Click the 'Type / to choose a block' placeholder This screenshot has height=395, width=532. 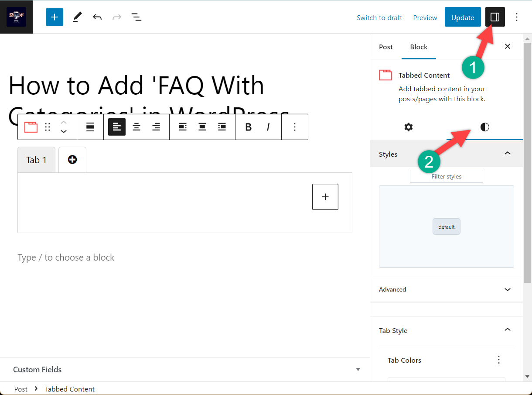click(x=66, y=258)
